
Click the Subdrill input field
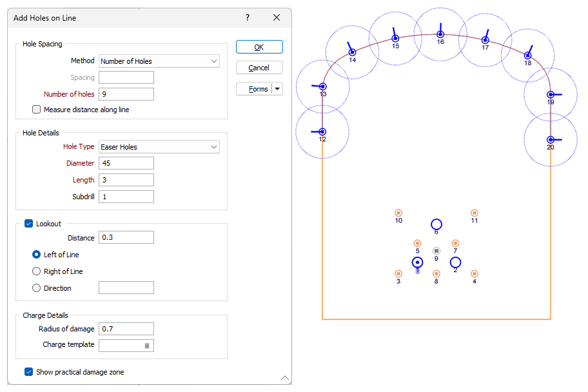(126, 197)
